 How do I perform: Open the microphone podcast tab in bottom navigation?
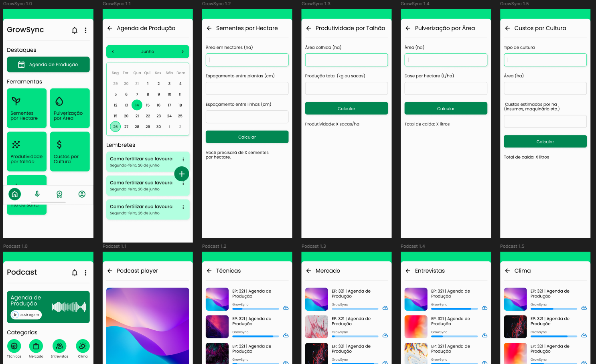point(37,194)
